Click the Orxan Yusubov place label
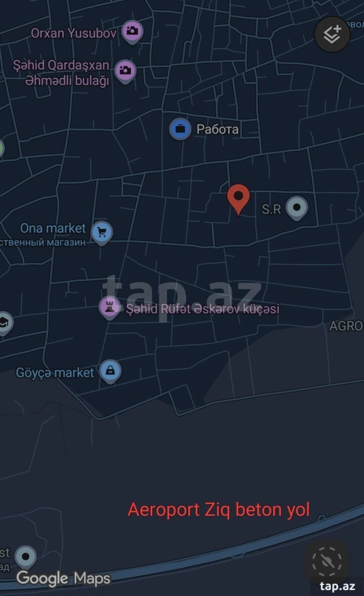 click(x=73, y=33)
